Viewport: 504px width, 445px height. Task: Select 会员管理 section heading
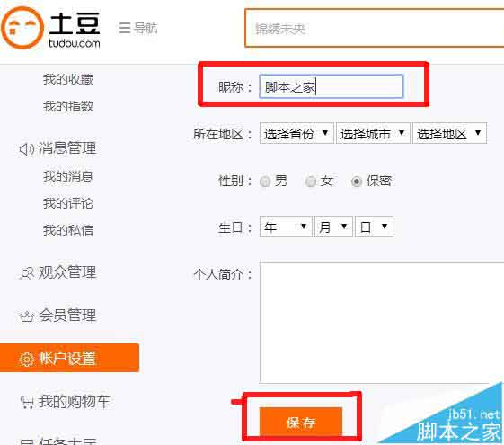(67, 316)
